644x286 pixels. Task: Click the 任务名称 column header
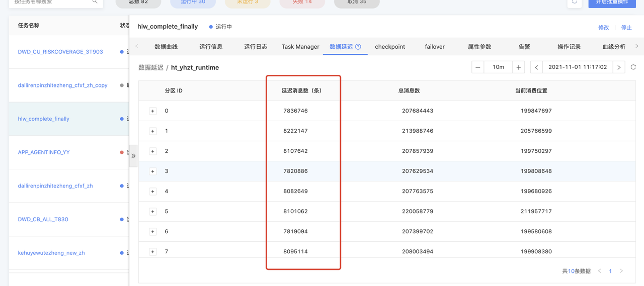[x=29, y=25]
